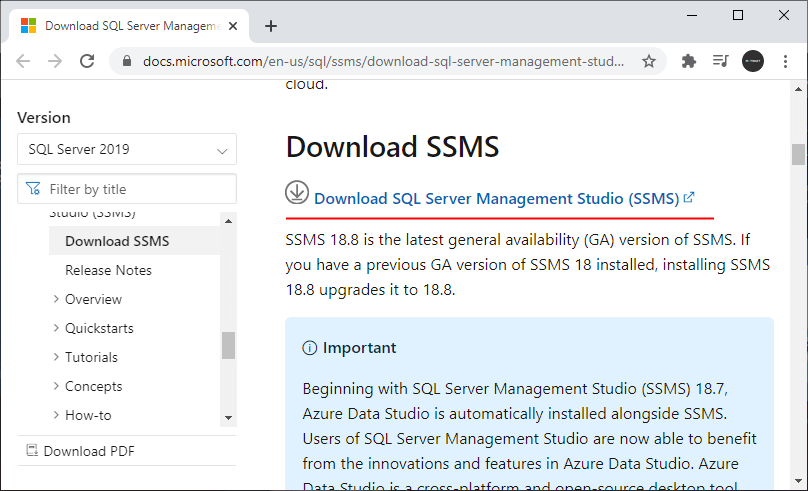Bookmark this page with star icon
This screenshot has height=491, width=808.
(x=649, y=61)
